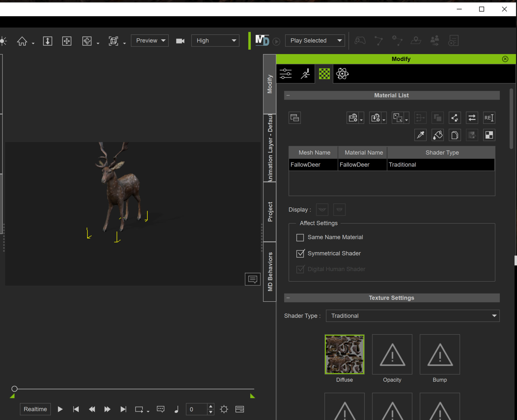This screenshot has height=420, width=517.
Task: Click the share material icon
Action: coord(455,118)
